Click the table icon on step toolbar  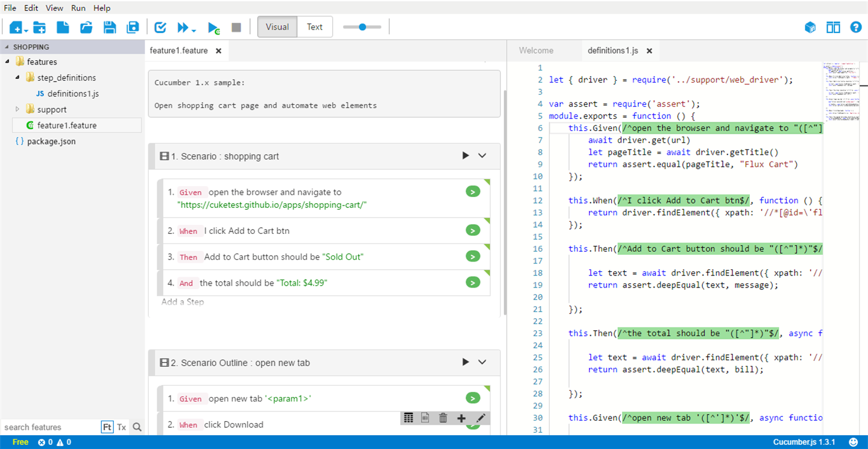pyautogui.click(x=409, y=418)
